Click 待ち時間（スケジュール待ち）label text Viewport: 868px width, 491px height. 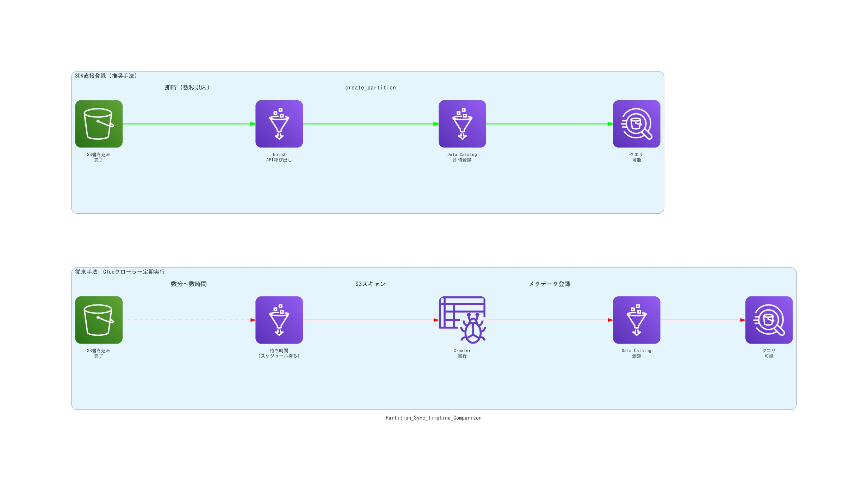[x=279, y=353]
